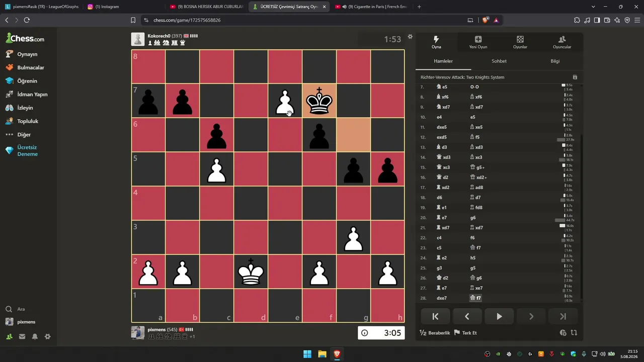Select Black's castling move O-O

click(474, 87)
